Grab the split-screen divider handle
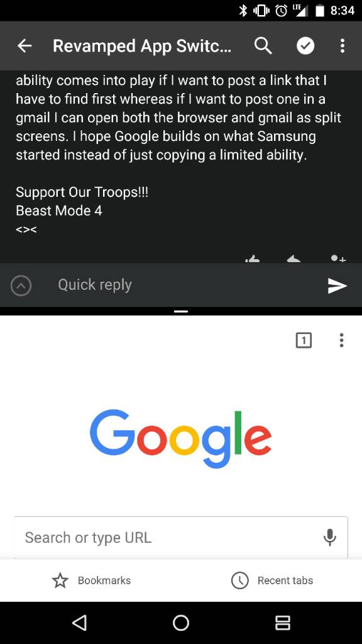This screenshot has width=362, height=644. pos(181,311)
